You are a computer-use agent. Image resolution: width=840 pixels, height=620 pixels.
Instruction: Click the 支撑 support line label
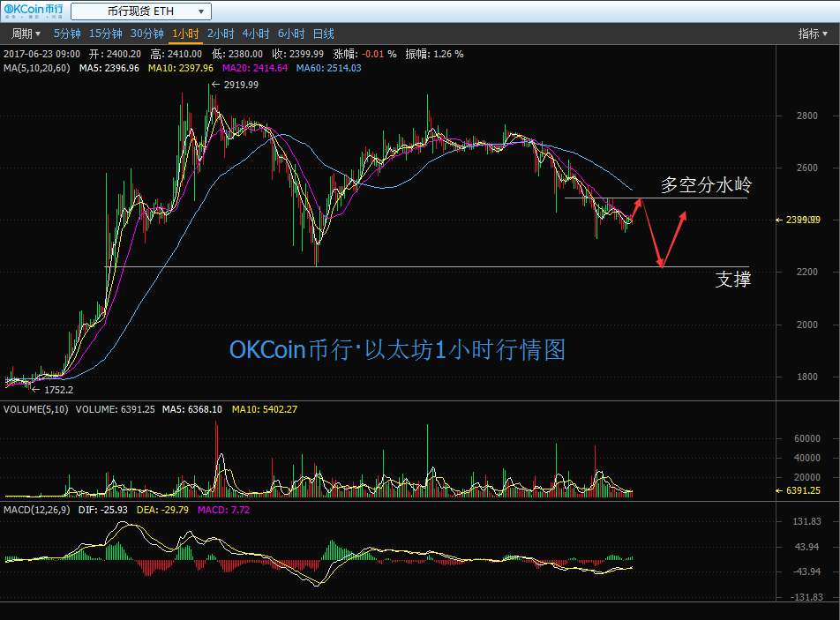(732, 280)
